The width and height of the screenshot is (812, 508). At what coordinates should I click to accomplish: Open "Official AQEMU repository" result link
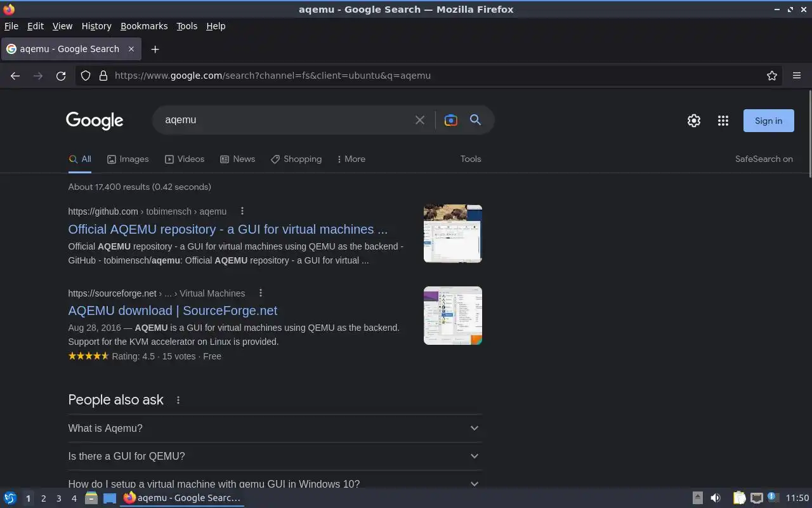[x=228, y=229]
